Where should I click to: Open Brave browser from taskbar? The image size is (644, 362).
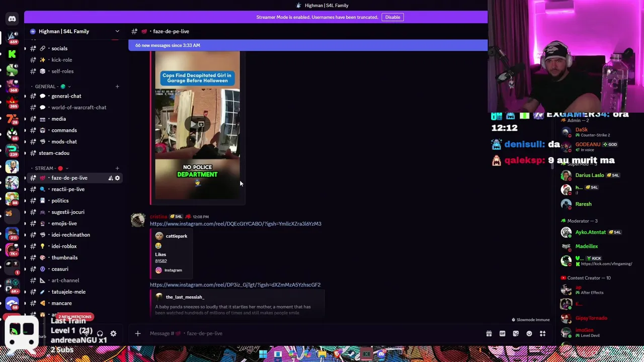pos(337,354)
